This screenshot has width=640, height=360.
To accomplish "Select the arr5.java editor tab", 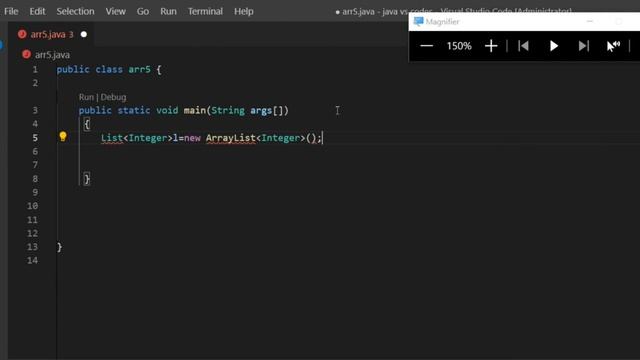I will (52, 34).
